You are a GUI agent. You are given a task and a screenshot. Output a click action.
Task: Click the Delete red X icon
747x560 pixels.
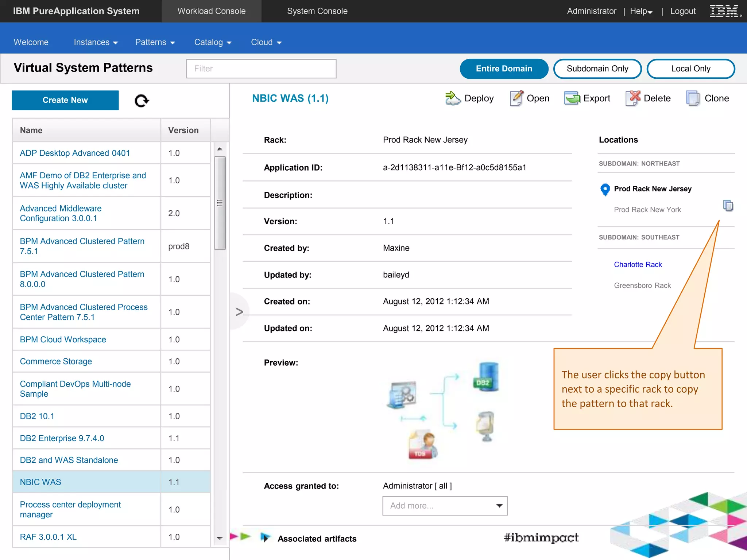633,98
